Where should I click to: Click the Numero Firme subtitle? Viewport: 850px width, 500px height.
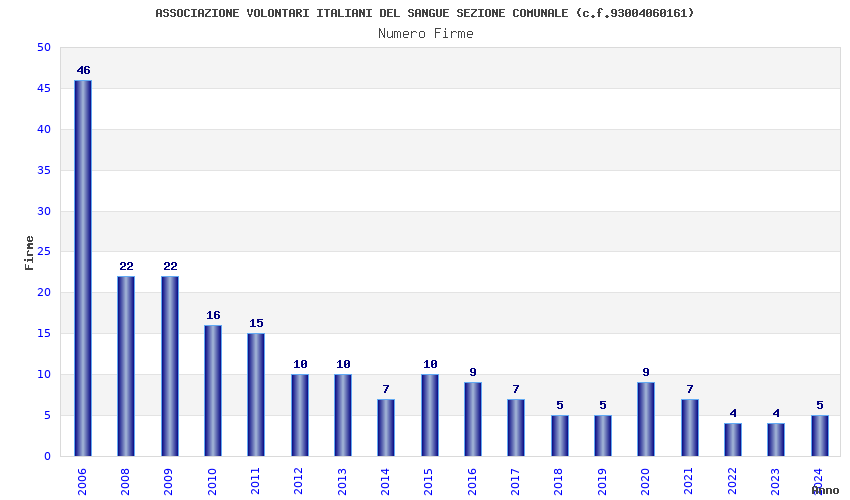[x=426, y=34]
